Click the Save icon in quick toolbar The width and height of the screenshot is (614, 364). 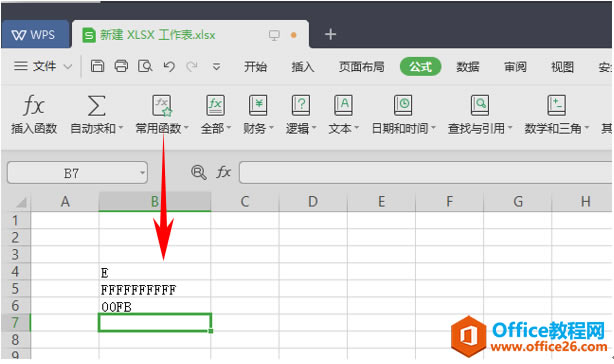click(x=97, y=66)
